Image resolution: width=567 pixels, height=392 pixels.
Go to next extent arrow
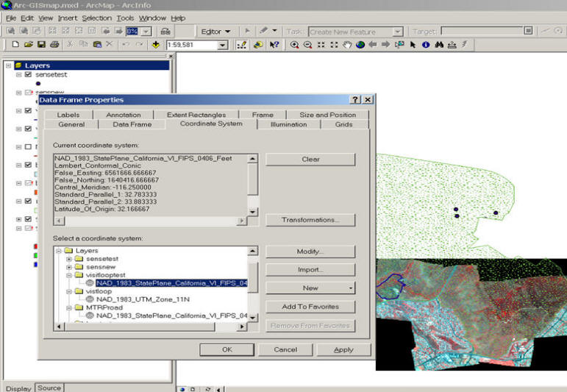pos(386,44)
